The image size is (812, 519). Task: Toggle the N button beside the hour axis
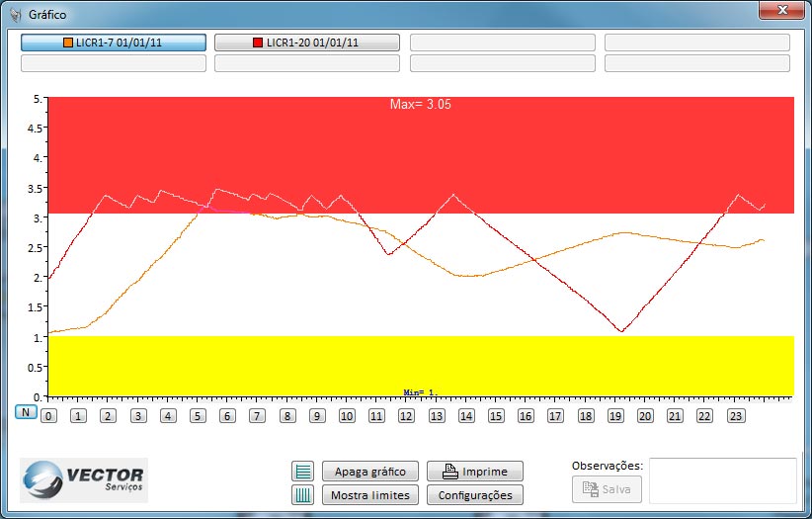coord(26,412)
